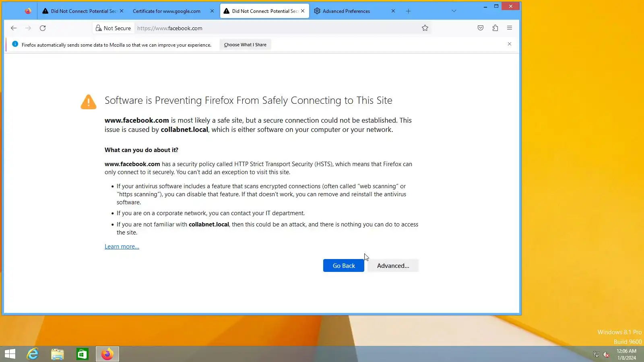644x362 pixels.
Task: Open the Extensions puzzle icon
Action: [495, 28]
